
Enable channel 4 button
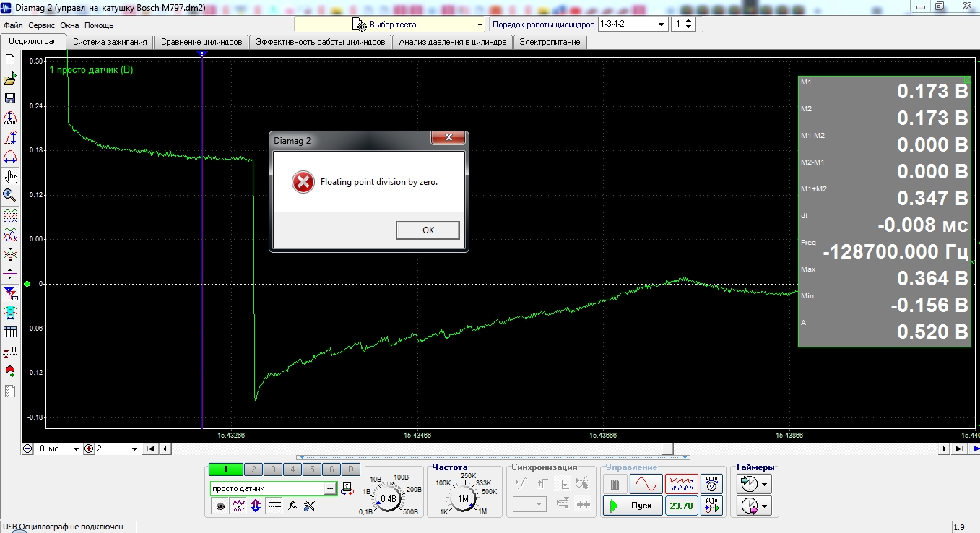pyautogui.click(x=292, y=469)
